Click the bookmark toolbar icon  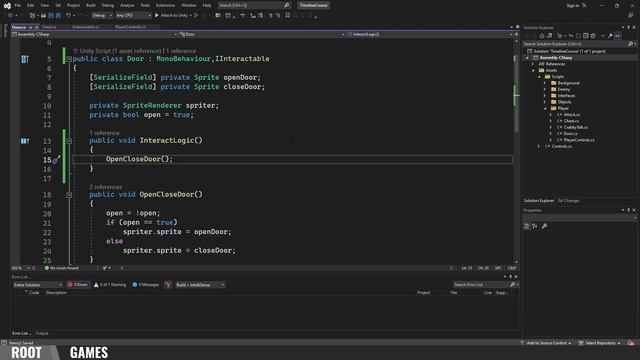[x=288, y=16]
